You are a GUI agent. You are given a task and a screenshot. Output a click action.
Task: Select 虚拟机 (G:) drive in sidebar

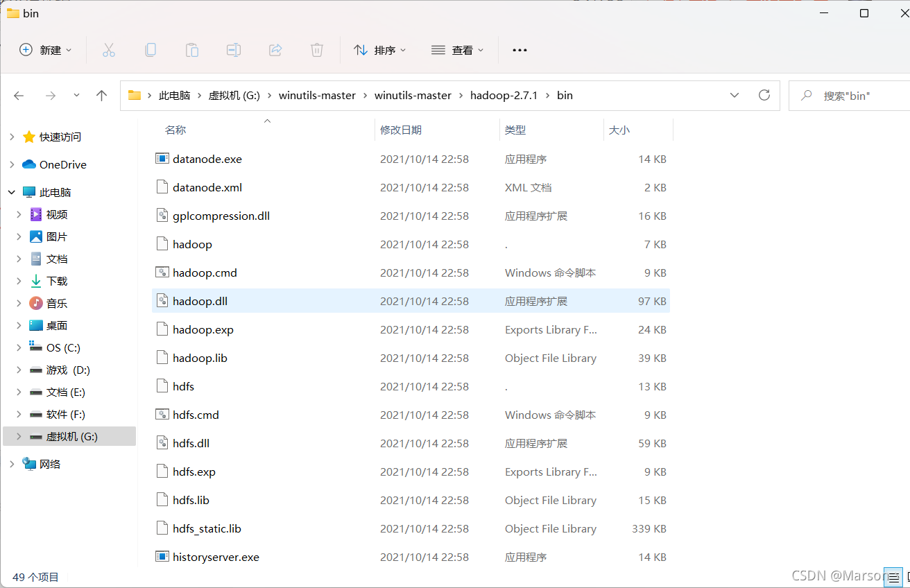(x=71, y=437)
